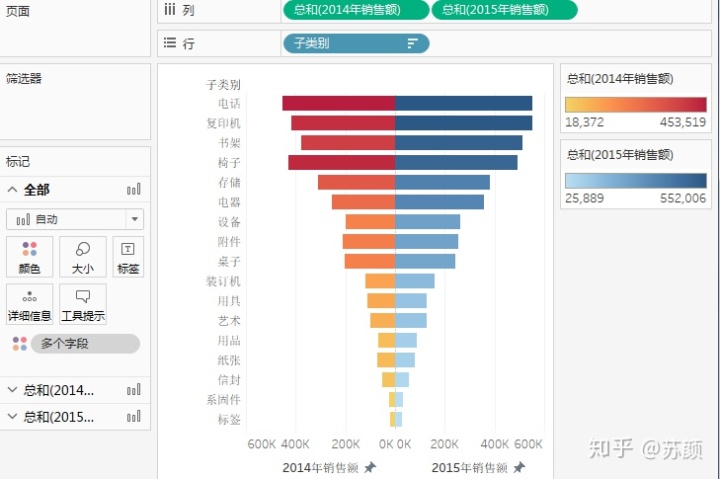
Task: Click the 2014年销售额 orange-red color legend gradient
Action: point(636,105)
